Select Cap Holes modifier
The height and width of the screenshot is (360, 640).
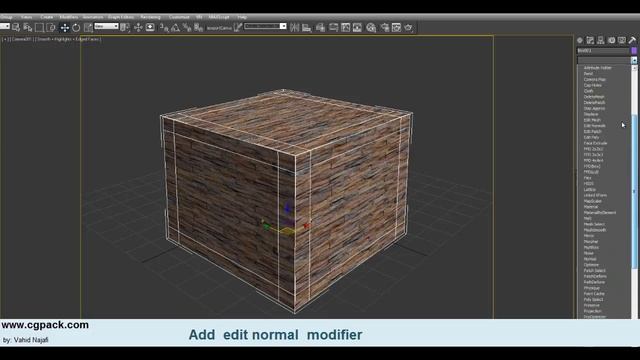593,85
